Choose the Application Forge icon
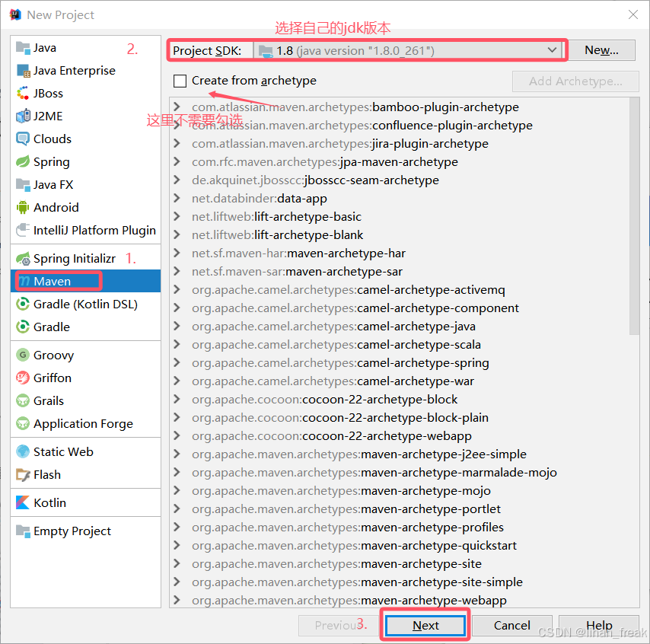The image size is (650, 644). [x=23, y=424]
